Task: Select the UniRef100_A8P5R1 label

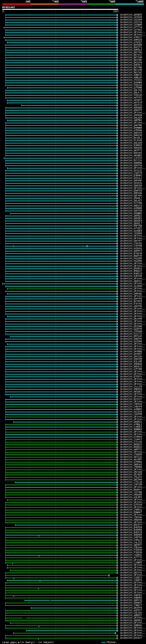Action: click(131, 120)
